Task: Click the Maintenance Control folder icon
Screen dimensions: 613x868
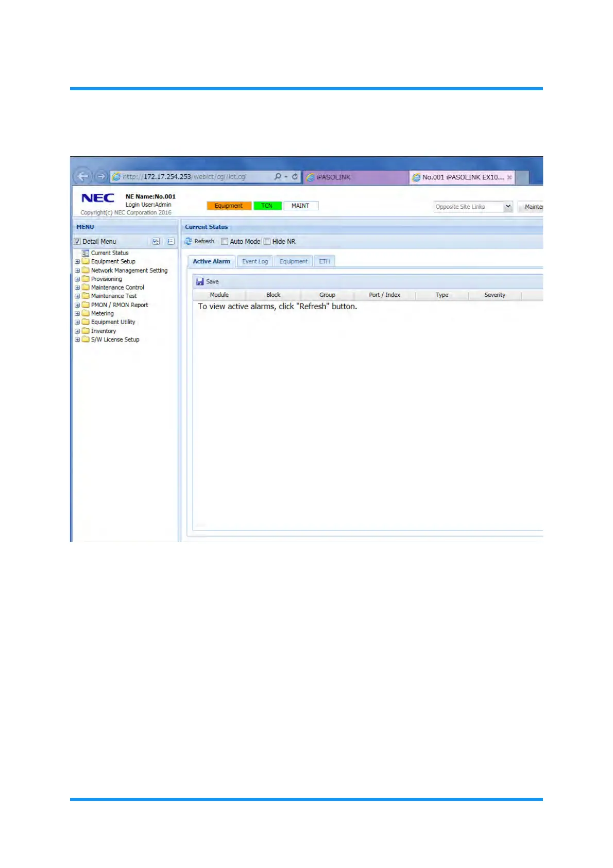Action: (86, 287)
